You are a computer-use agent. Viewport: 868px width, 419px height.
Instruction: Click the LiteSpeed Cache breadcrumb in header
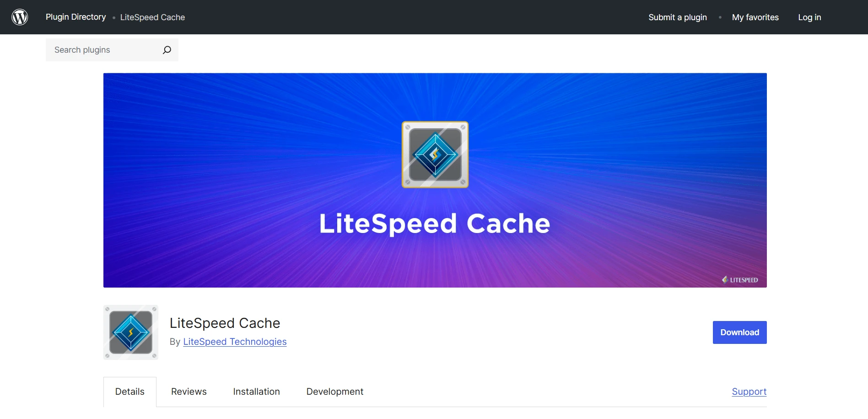click(152, 17)
